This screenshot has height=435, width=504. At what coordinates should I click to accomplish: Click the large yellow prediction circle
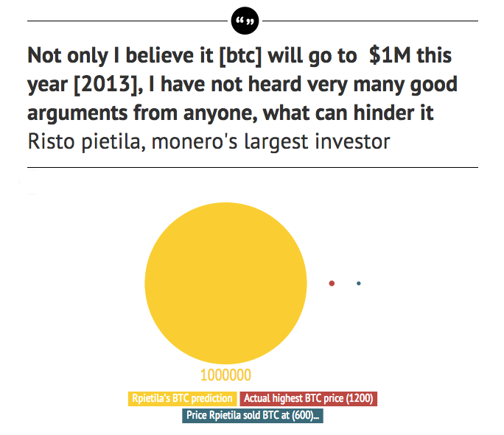[x=225, y=283]
